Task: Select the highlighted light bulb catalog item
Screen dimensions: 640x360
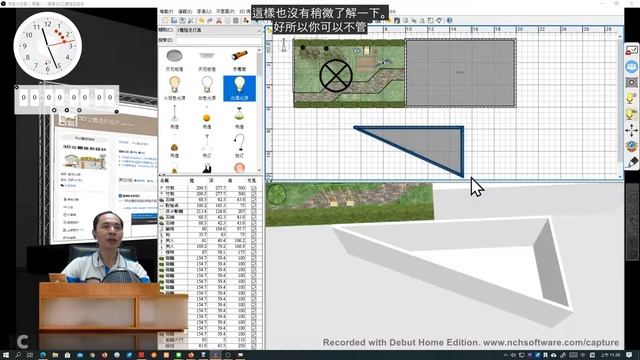Action: pos(240,88)
